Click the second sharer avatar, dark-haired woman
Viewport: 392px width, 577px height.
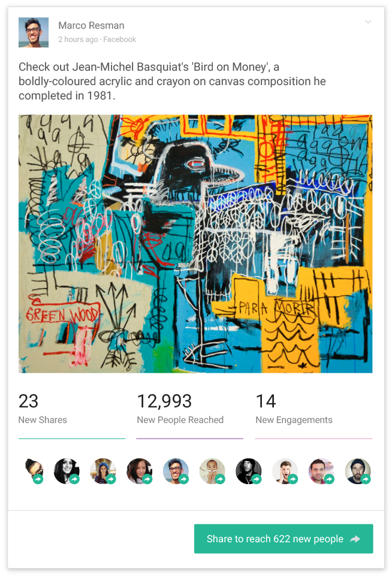(67, 471)
